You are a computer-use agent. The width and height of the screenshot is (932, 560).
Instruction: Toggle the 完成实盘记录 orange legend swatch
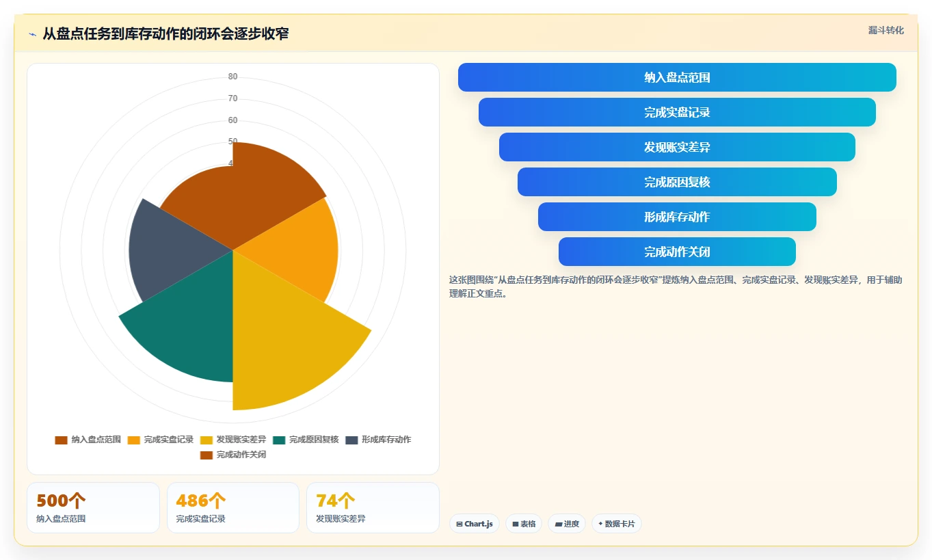click(134, 440)
